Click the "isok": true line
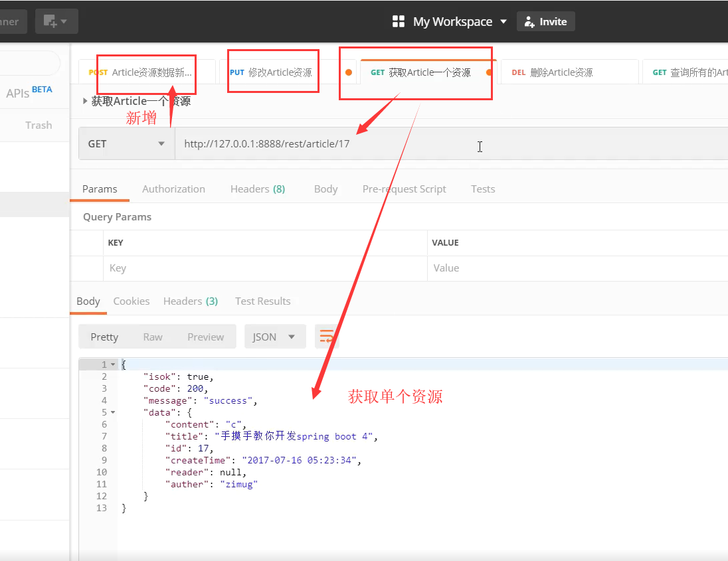 point(178,377)
